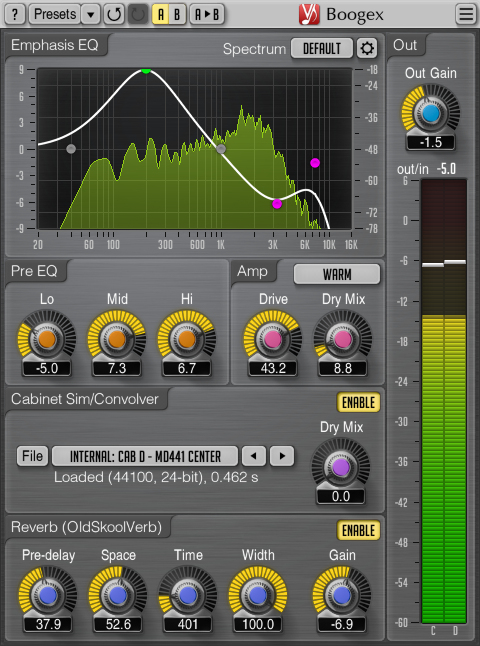Click the reverb Gain value -6.9
The image size is (480, 646).
pyautogui.click(x=342, y=624)
